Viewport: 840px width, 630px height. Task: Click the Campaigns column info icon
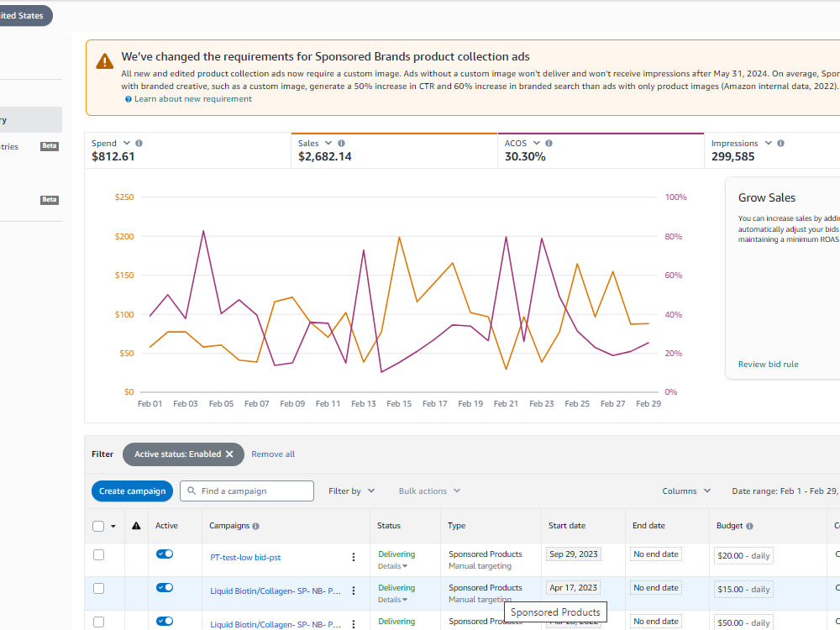point(255,526)
